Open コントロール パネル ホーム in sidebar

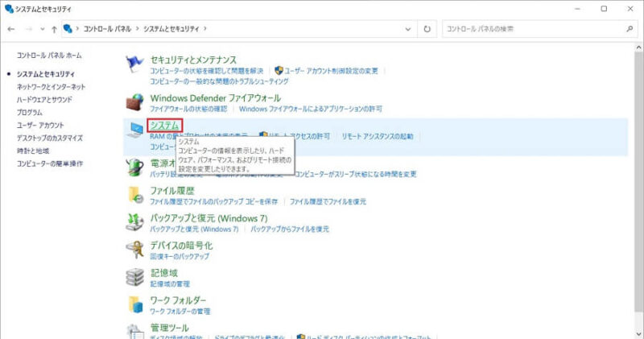tap(49, 55)
